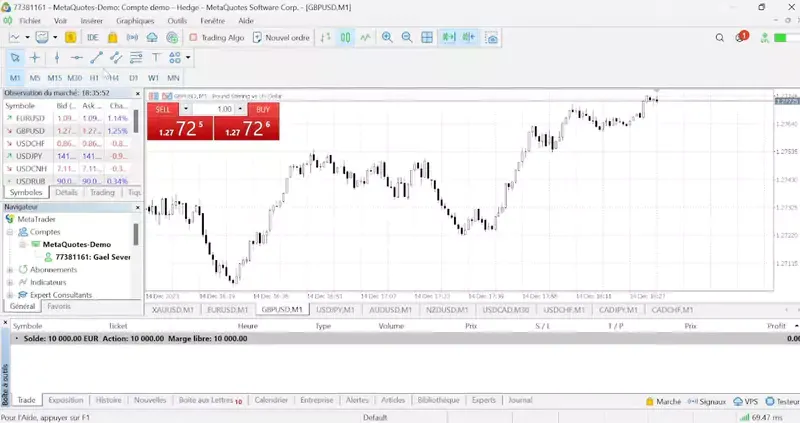
Task: Click the green globe plus icon
Action: [x=172, y=37]
